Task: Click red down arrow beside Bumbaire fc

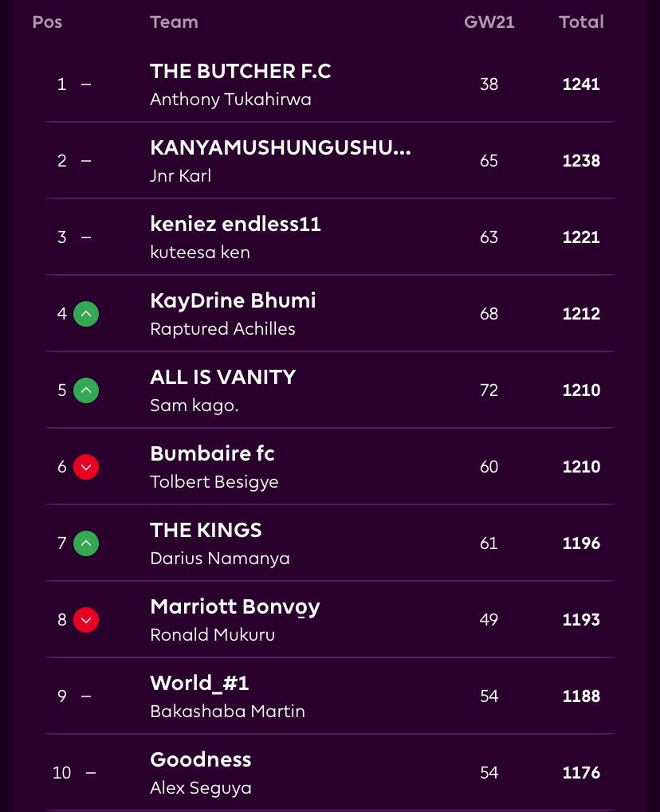Action: tap(86, 467)
